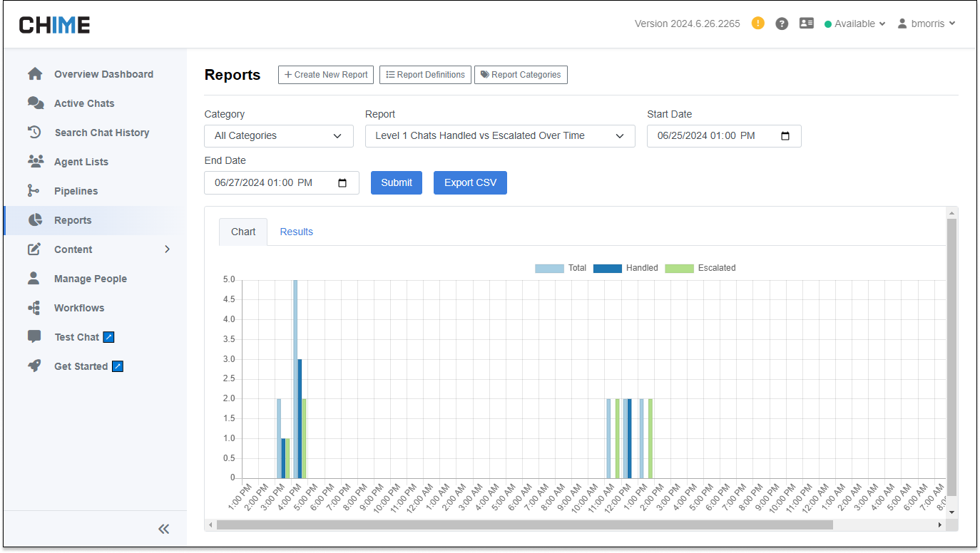This screenshot has height=553, width=980.
Task: Open calendar picker in Start Date field
Action: tap(785, 136)
